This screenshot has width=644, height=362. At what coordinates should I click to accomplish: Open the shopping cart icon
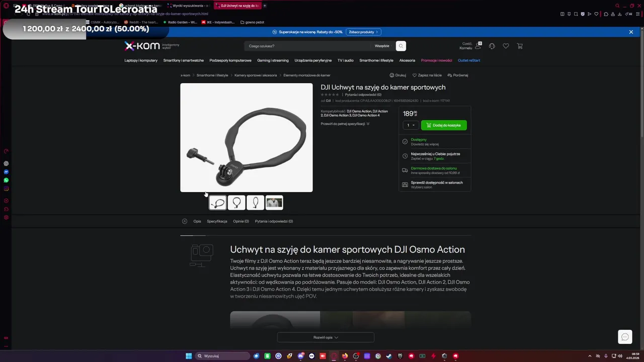[x=520, y=46]
